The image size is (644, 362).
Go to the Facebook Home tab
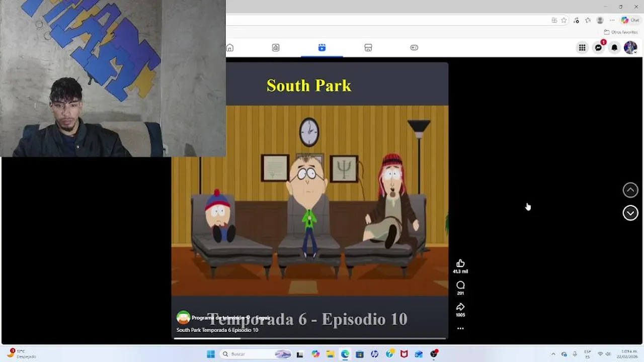tap(230, 48)
